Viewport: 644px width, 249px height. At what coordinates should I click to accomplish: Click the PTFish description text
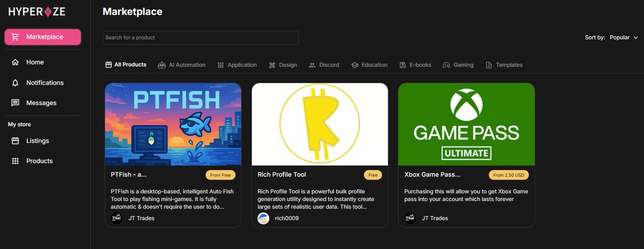(x=172, y=199)
